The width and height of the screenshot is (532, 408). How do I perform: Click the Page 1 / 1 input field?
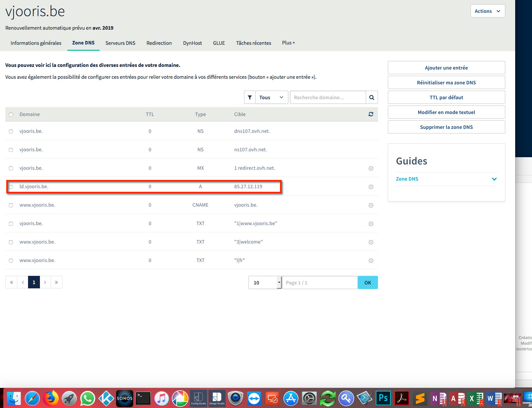pyautogui.click(x=320, y=282)
